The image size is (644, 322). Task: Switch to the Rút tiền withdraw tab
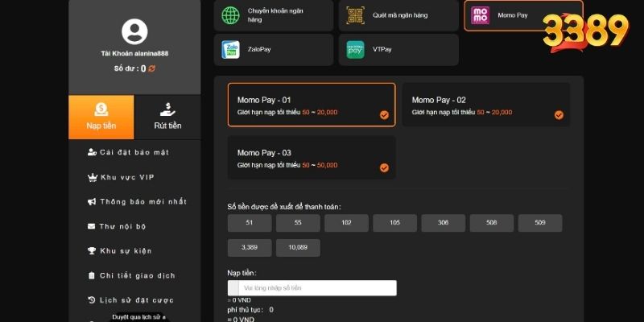pos(167,117)
